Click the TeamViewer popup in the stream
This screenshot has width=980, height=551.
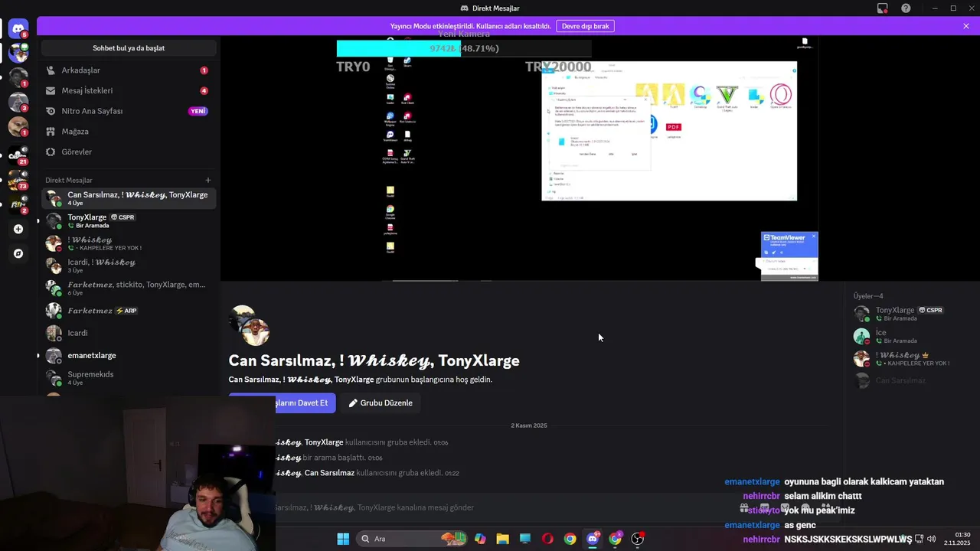(x=789, y=256)
